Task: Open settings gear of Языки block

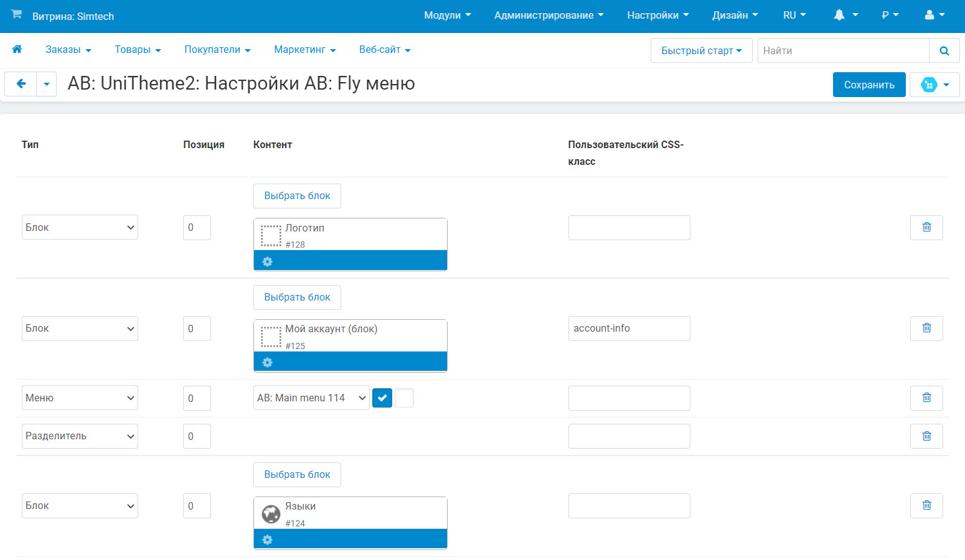Action: 268,539
